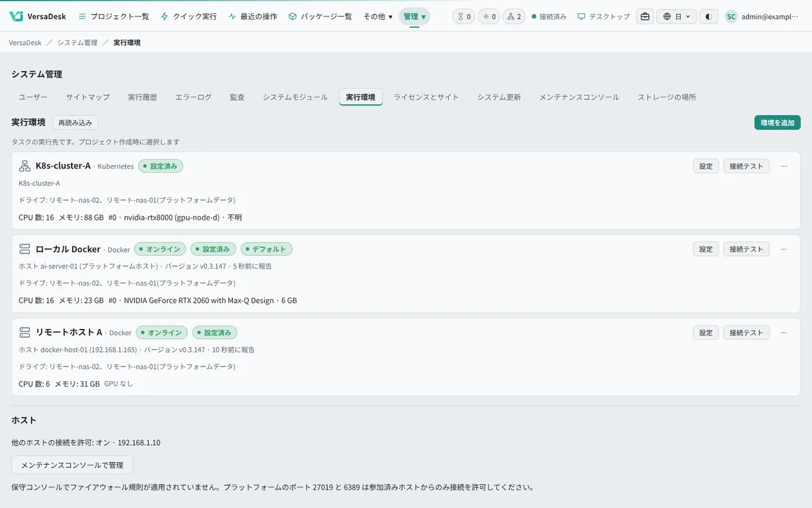The image size is (812, 508).
Task: Click the running tasks spinner counter badge
Action: 488,17
